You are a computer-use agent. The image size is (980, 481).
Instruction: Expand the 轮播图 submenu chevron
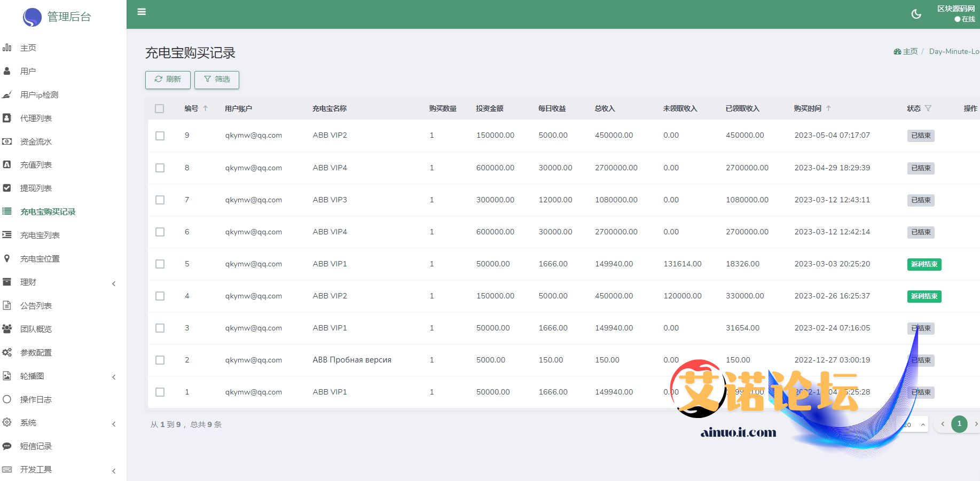coord(114,377)
